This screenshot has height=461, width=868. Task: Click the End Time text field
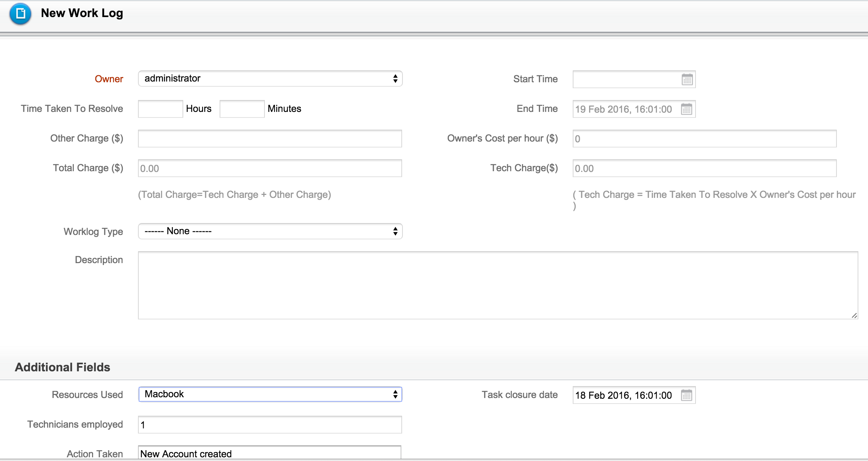click(626, 109)
